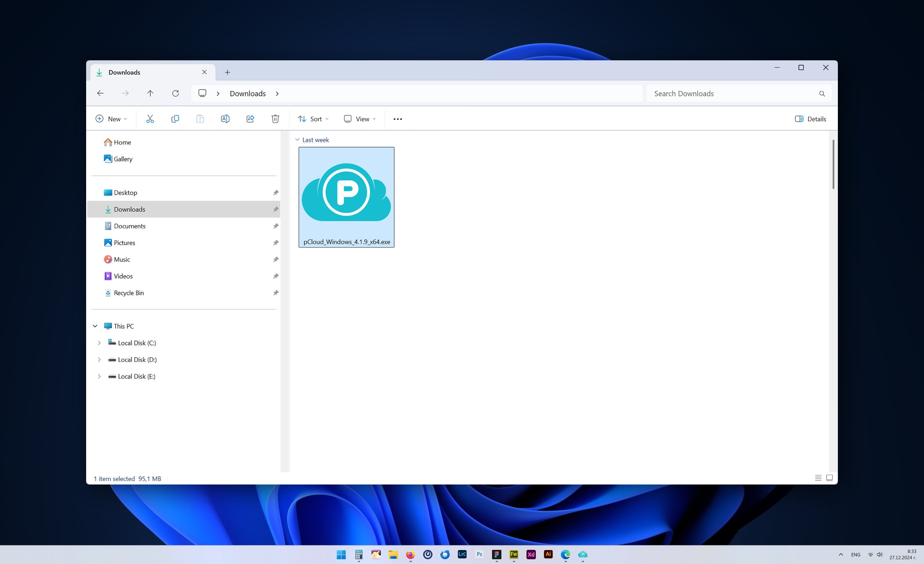Open Adobe Lightroom Classic from the taskbar
Image resolution: width=924 pixels, height=564 pixels.
pyautogui.click(x=462, y=554)
